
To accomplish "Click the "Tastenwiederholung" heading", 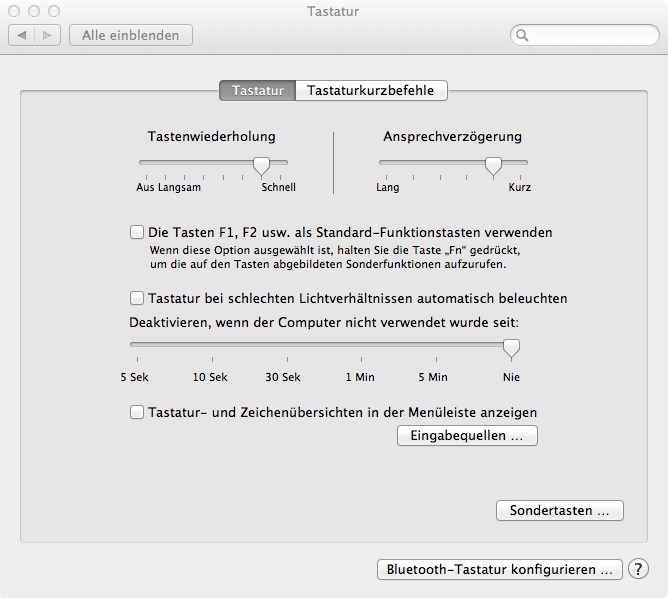I will click(211, 136).
